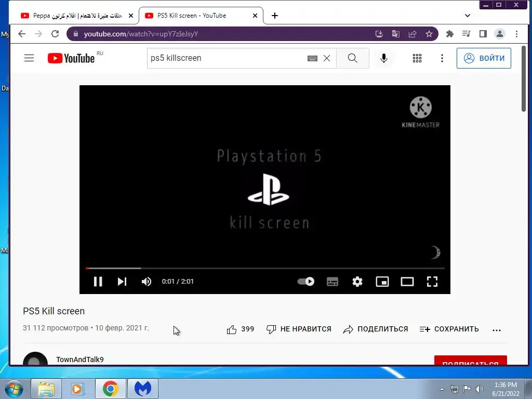This screenshot has height=399, width=532.
Task: Open more actions ellipsis below video
Action: coord(496,330)
